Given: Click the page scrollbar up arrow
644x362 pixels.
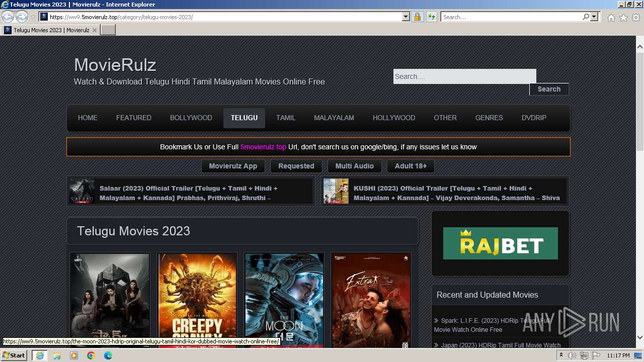Looking at the screenshot, I should (x=640, y=47).
